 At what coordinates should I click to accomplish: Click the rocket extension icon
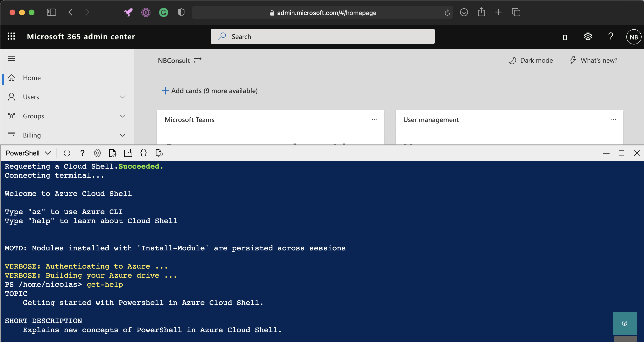point(128,12)
